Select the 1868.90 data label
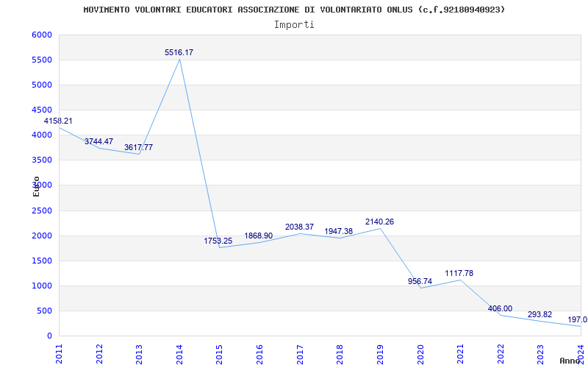Viewport: 588px width, 368px height. [x=259, y=236]
